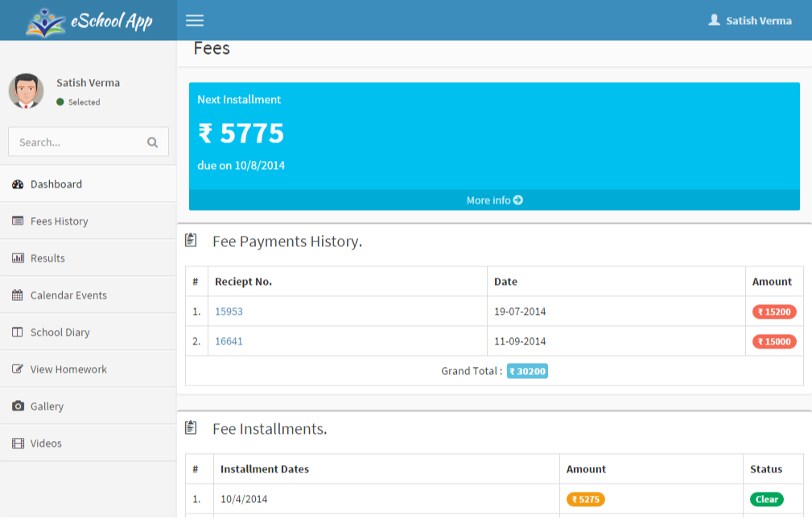Click the Calendar Events calendar icon

(x=18, y=295)
